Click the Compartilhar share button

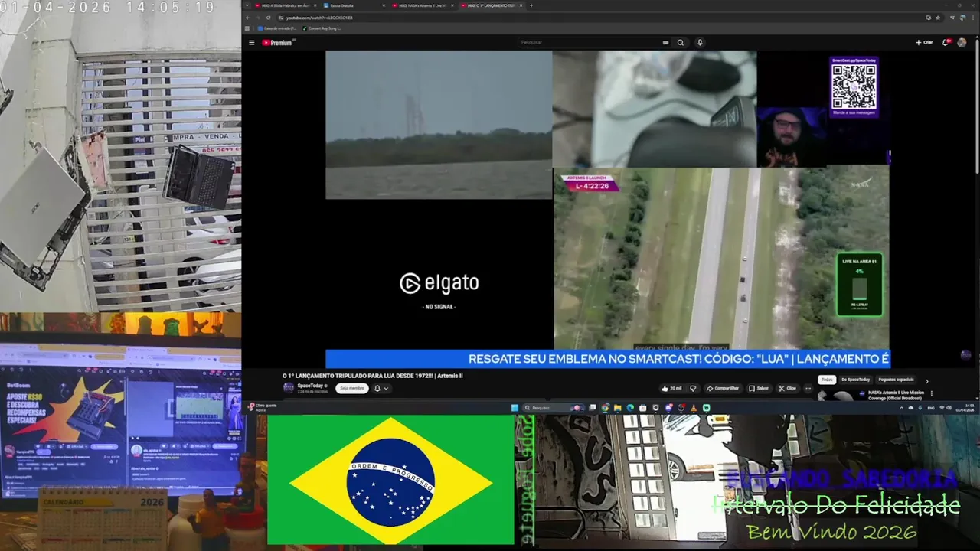coord(723,388)
